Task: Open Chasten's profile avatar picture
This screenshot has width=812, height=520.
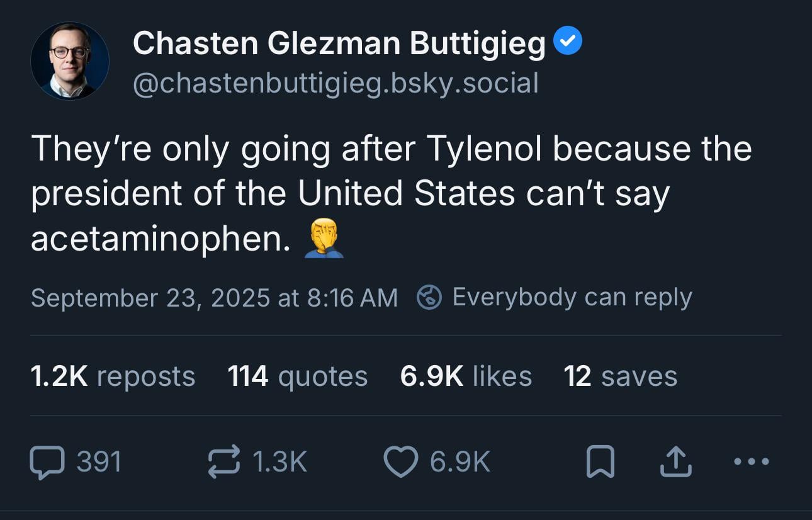Action: tap(69, 60)
